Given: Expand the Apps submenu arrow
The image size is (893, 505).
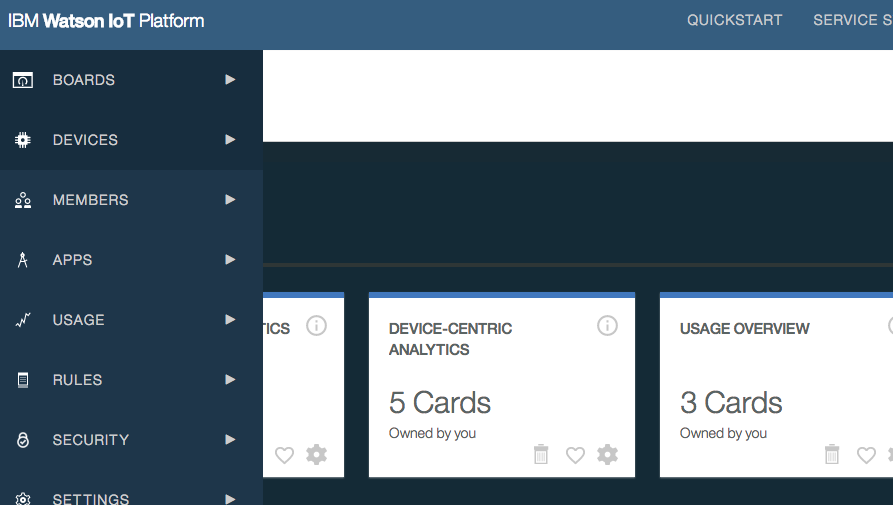Looking at the screenshot, I should (230, 260).
